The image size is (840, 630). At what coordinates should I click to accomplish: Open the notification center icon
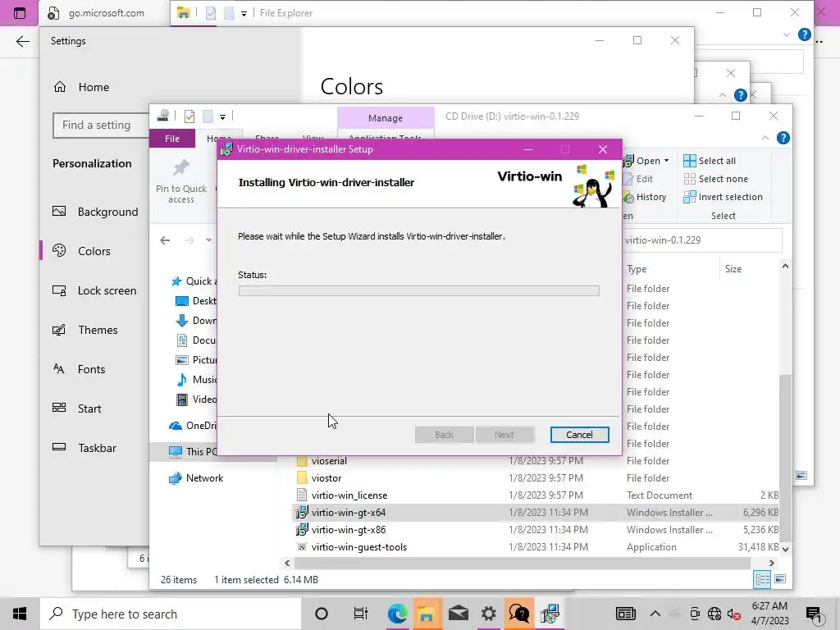[x=814, y=614]
